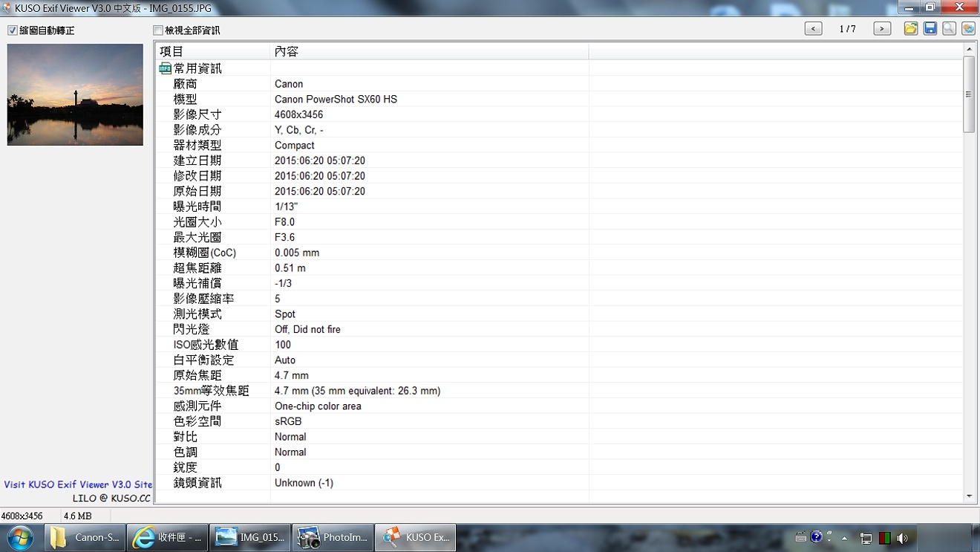
Task: Click the 4608x3456 status bar entry
Action: click(22, 516)
